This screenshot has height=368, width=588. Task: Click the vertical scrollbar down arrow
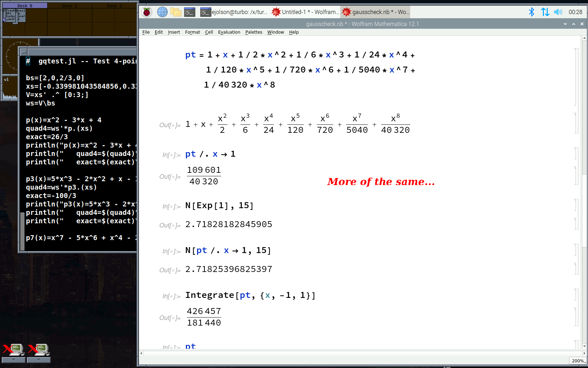584,346
